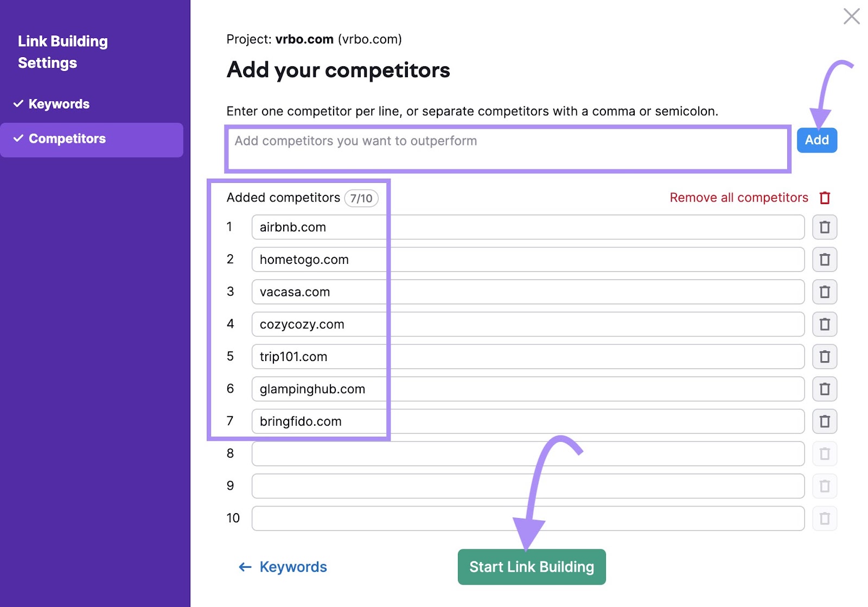Open the Competitors section in the sidebar
The width and height of the screenshot is (868, 607).
pos(67,138)
